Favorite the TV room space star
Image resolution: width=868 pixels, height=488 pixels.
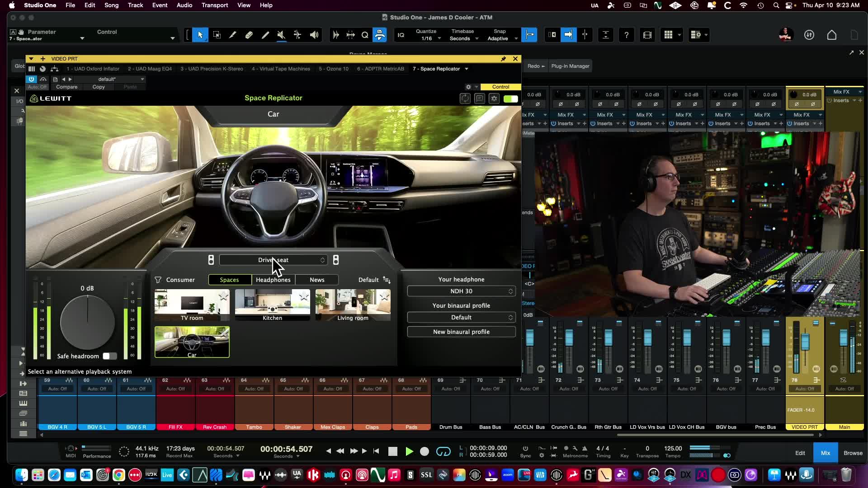(223, 296)
